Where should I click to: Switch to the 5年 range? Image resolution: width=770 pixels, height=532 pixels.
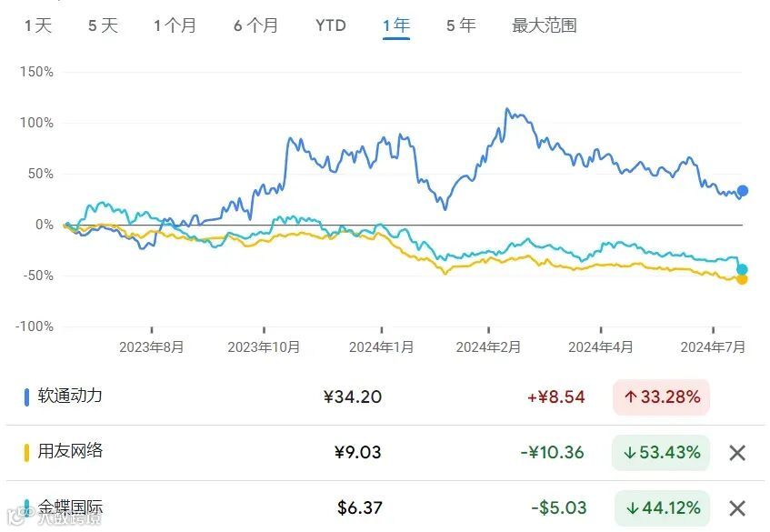click(x=461, y=25)
